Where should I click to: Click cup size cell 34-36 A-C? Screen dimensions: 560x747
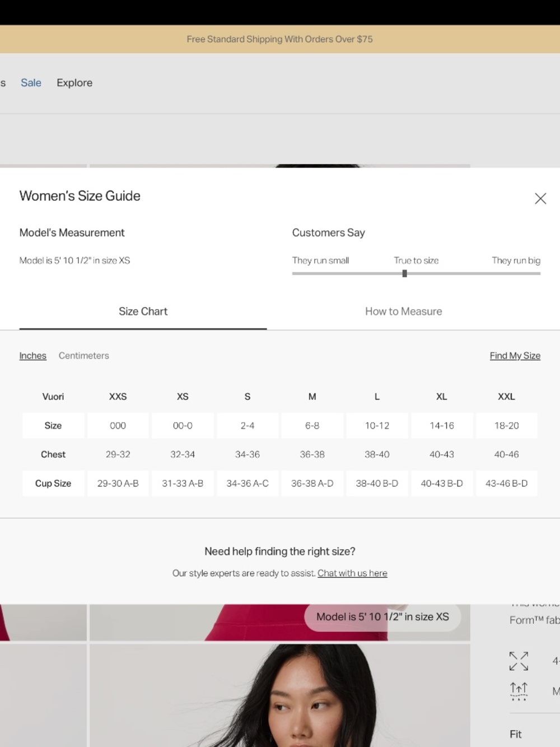[x=248, y=484]
